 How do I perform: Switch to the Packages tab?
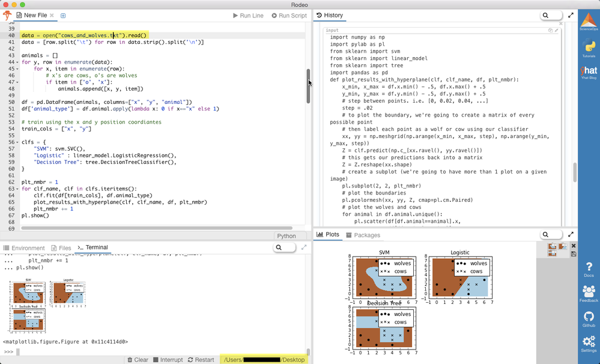point(363,235)
